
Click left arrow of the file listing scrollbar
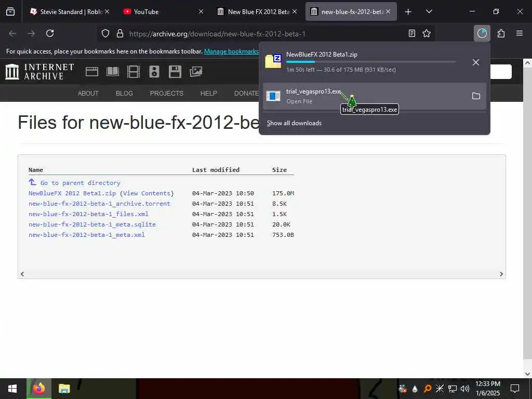click(x=22, y=274)
